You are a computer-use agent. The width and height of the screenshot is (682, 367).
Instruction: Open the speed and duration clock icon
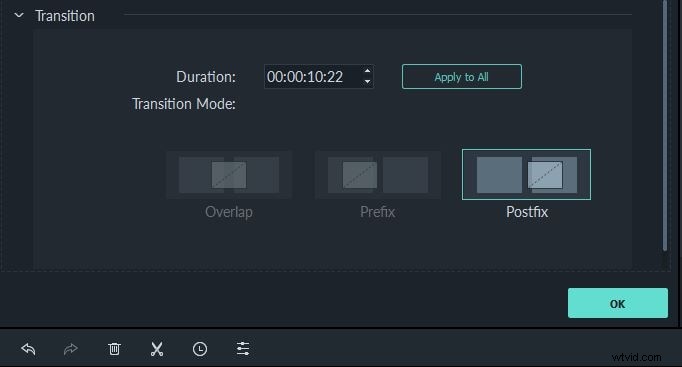[x=200, y=349]
